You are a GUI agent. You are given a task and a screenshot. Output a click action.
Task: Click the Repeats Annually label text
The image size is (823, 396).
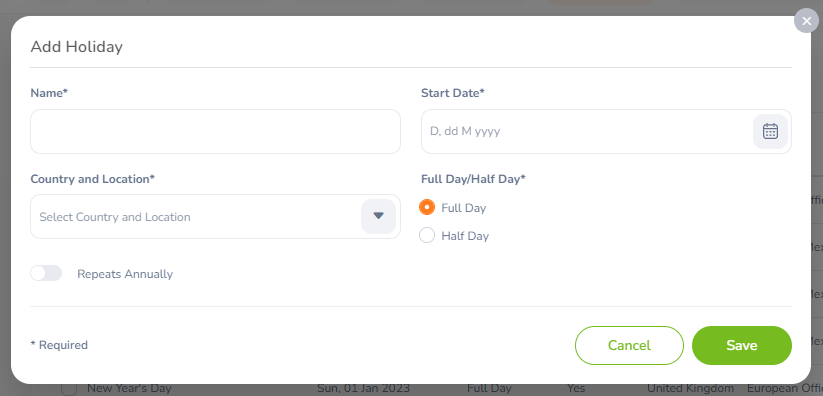125,274
